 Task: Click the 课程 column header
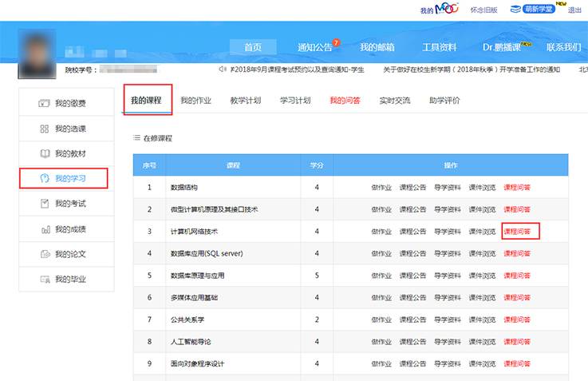coord(233,165)
